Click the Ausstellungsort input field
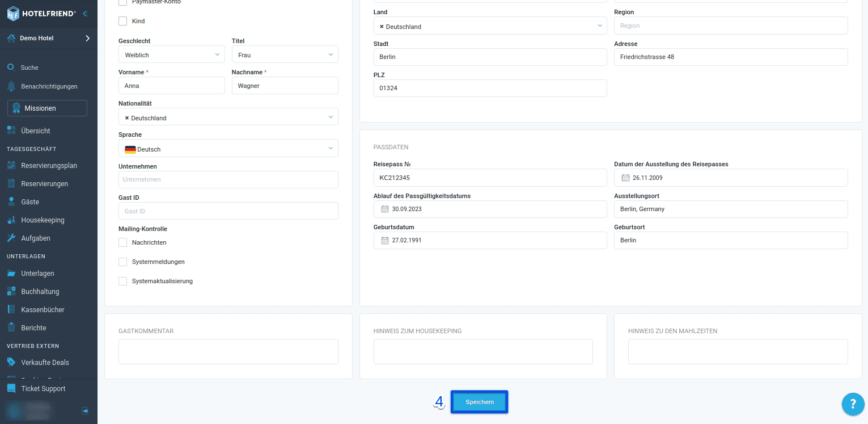Viewport: 868px width, 424px height. [x=731, y=209]
